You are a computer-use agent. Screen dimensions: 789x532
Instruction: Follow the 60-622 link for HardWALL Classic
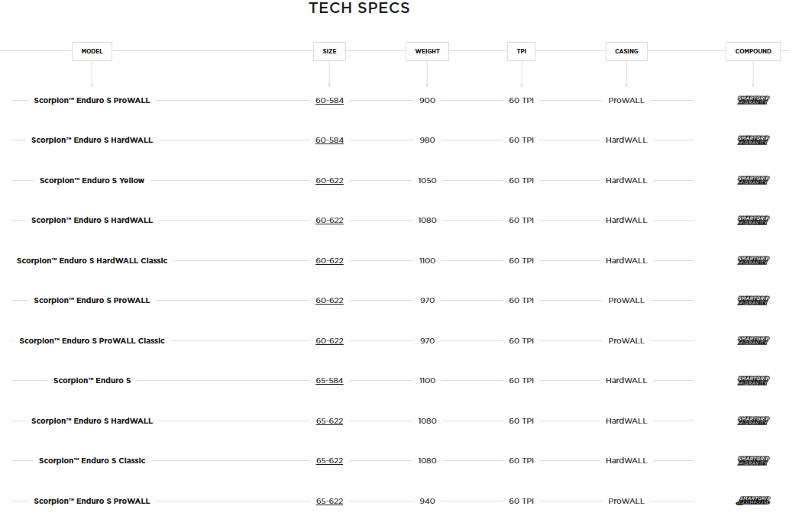329,261
